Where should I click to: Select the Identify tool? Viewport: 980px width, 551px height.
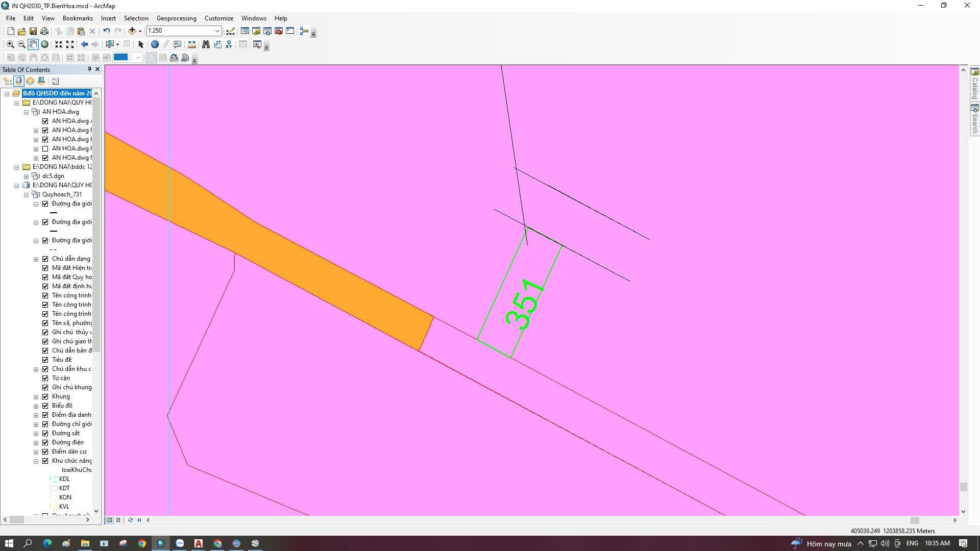(155, 44)
